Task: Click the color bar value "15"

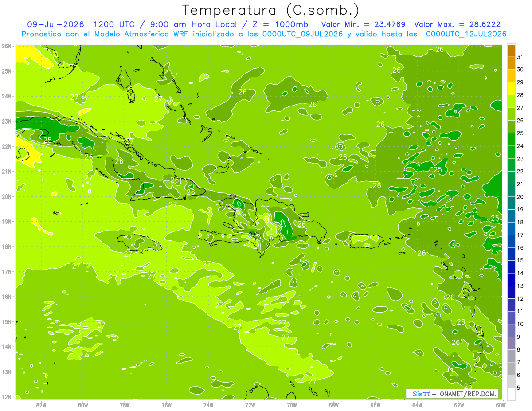Action: 520,261
